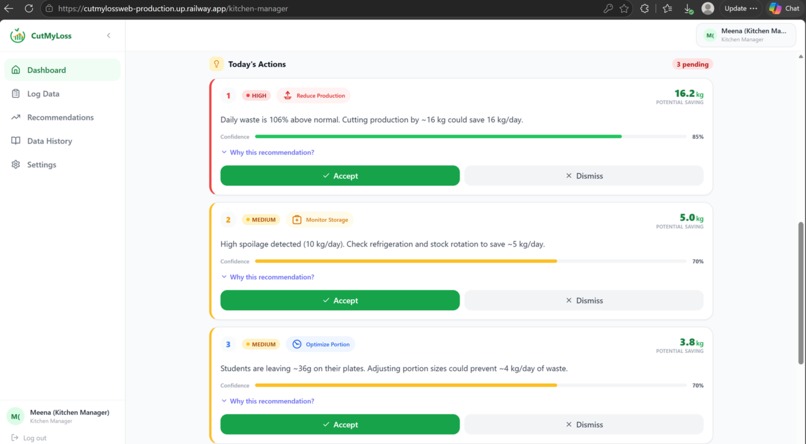Click the 3 pending badge
Image resolution: width=806 pixels, height=444 pixels.
[692, 64]
